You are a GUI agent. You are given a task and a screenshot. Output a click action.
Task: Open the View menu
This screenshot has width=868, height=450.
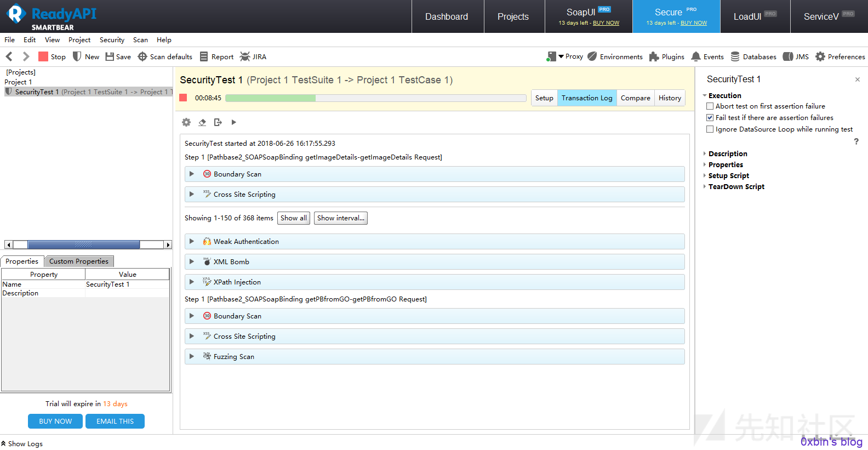52,40
